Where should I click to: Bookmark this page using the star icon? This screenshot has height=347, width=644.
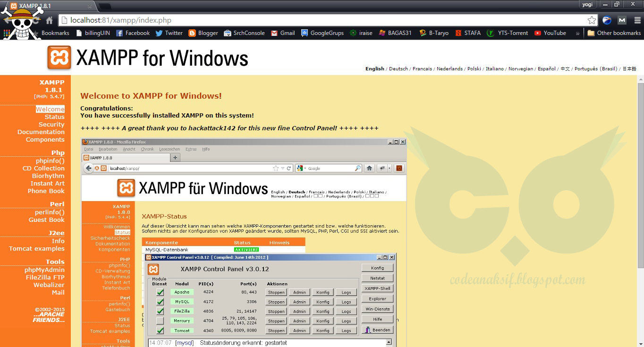[x=592, y=20]
